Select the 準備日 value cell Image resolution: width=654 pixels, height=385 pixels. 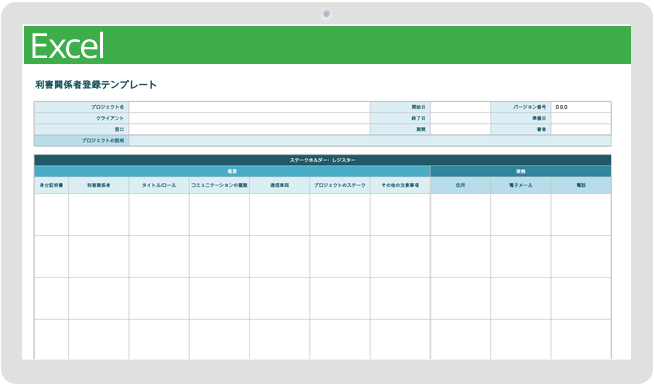coord(581,118)
